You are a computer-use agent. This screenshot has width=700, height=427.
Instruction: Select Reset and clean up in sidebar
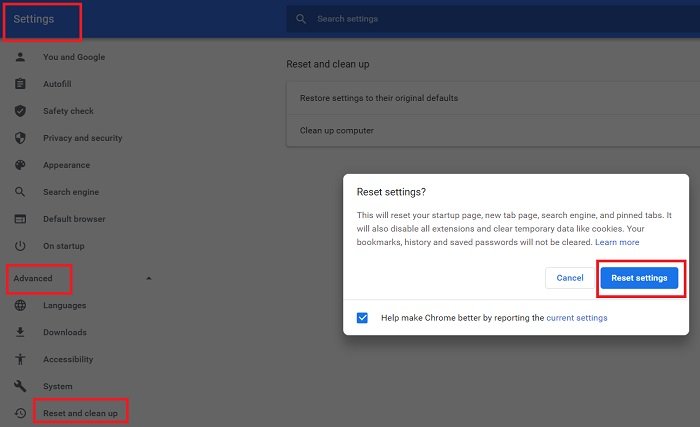[80, 413]
